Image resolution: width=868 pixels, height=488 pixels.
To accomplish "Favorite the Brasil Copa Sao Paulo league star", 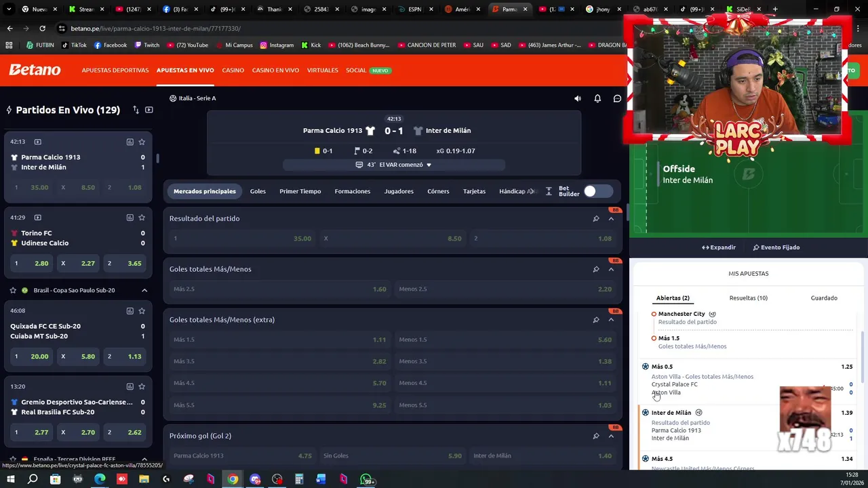I will 12,290.
